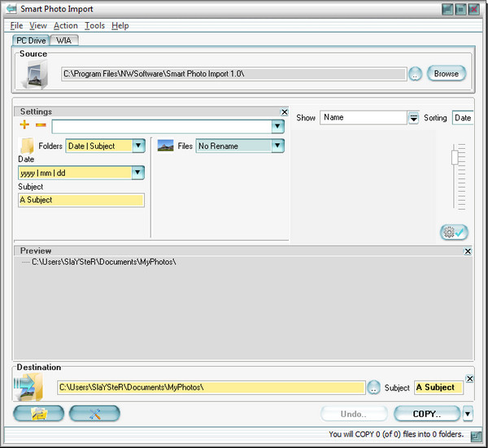Click the Browse button
Image resolution: width=488 pixels, height=448 pixels.
point(446,73)
